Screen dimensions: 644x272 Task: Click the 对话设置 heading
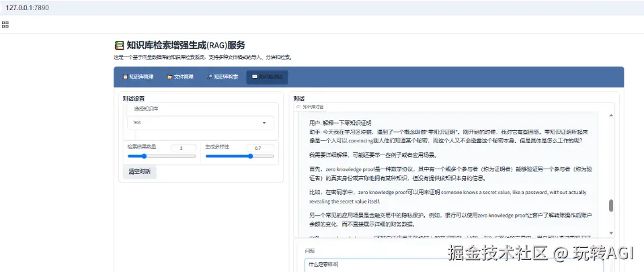tap(134, 99)
